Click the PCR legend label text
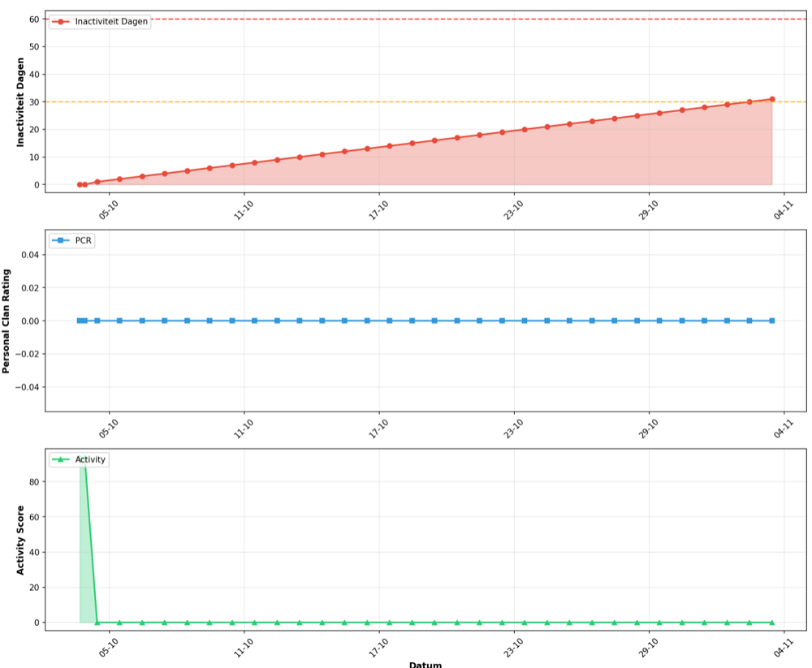 pyautogui.click(x=83, y=240)
